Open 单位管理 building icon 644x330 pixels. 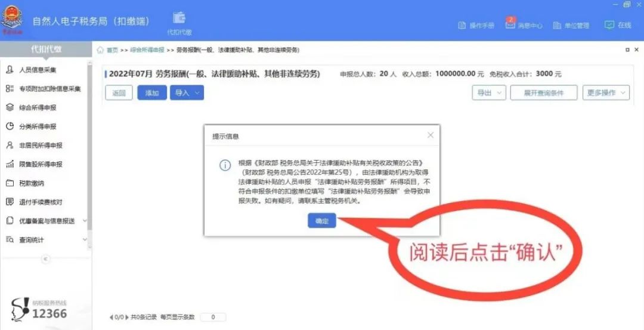pos(557,26)
